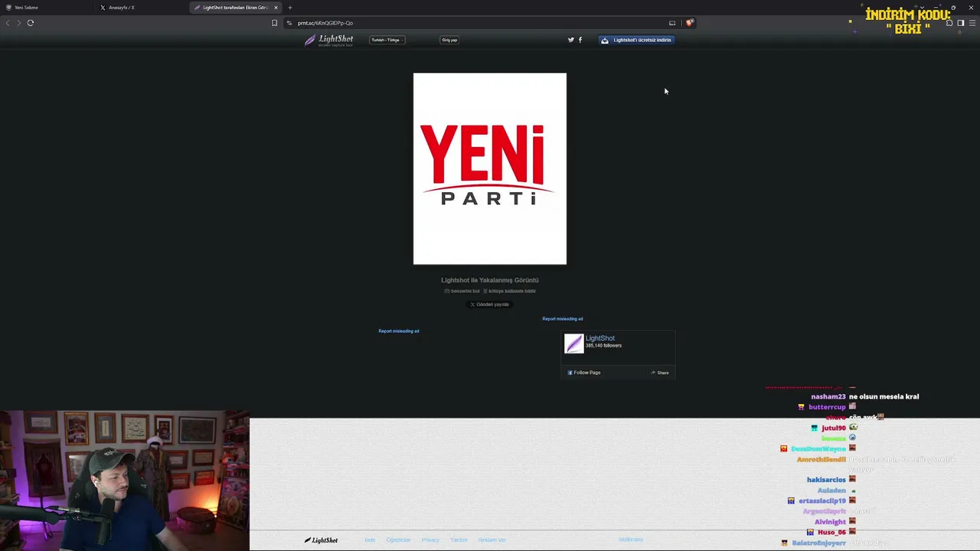Click the Brave Shields lion icon
Viewport: 980px width, 551px height.
point(689,23)
